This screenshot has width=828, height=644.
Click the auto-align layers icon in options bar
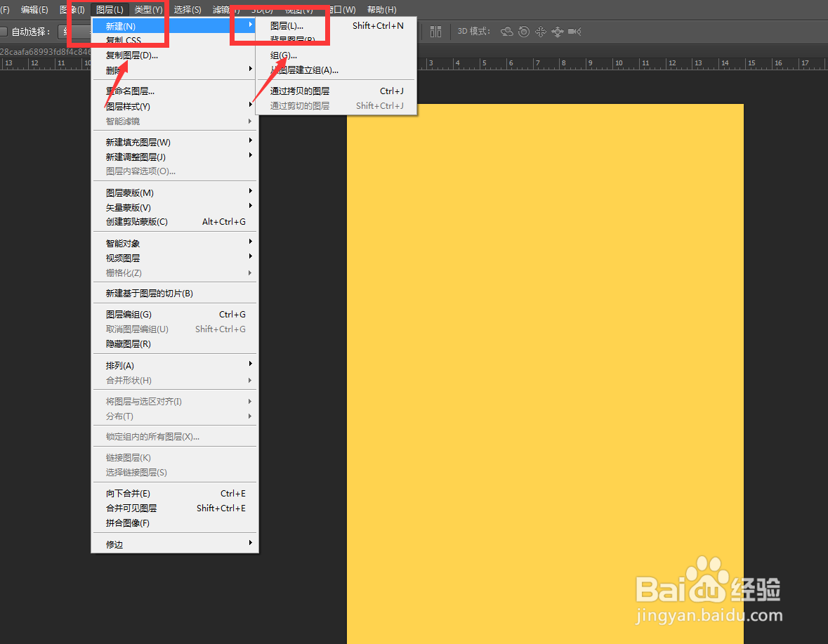tap(435, 32)
